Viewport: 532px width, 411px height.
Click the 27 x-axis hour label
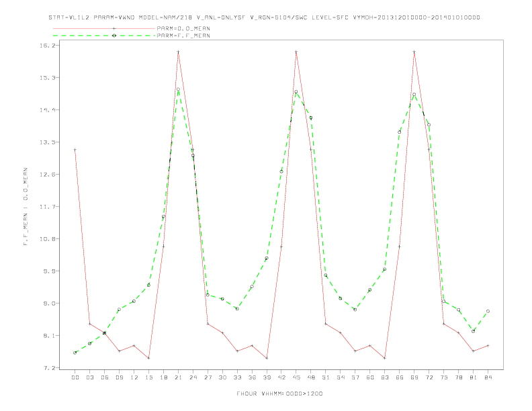[x=208, y=377]
